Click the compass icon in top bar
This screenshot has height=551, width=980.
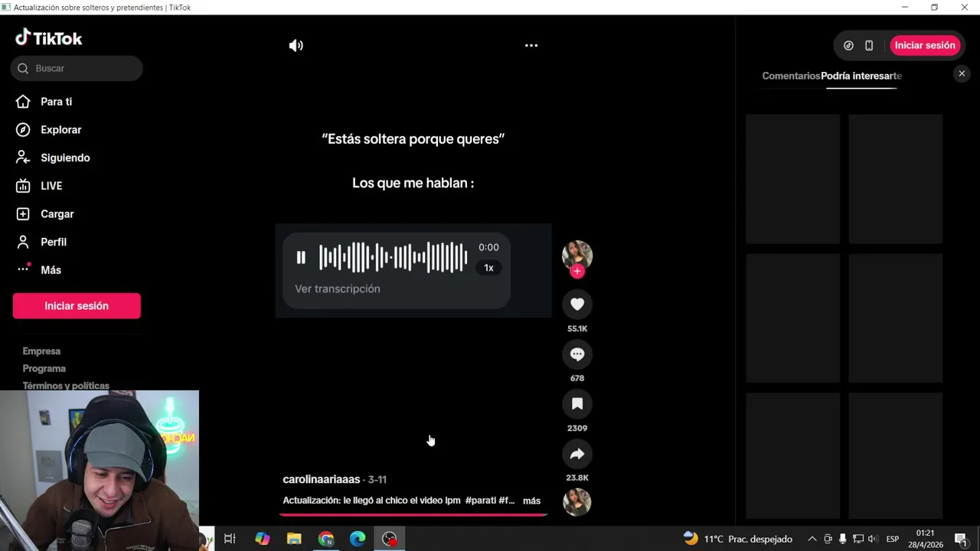[848, 45]
